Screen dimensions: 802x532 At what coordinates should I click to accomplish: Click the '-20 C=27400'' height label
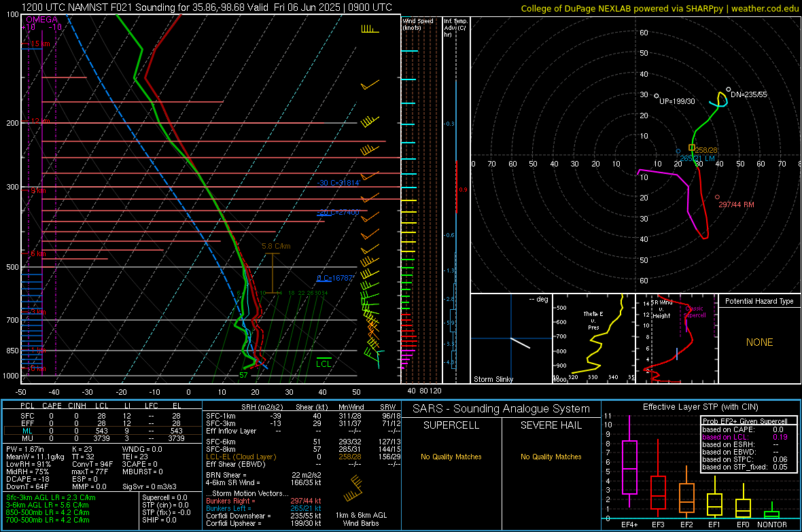click(338, 212)
